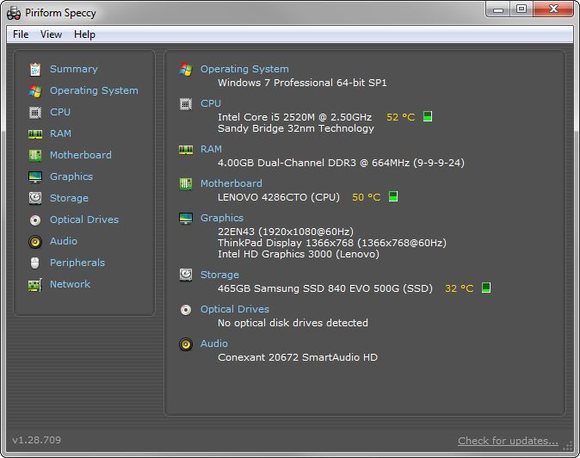The width and height of the screenshot is (580, 458).
Task: Click the Graphics heading link in main panel
Action: coord(222,218)
